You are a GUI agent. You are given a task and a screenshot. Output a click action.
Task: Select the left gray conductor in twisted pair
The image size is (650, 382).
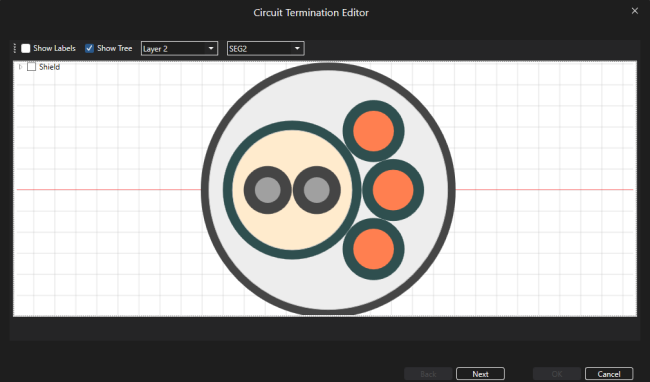[x=267, y=190]
